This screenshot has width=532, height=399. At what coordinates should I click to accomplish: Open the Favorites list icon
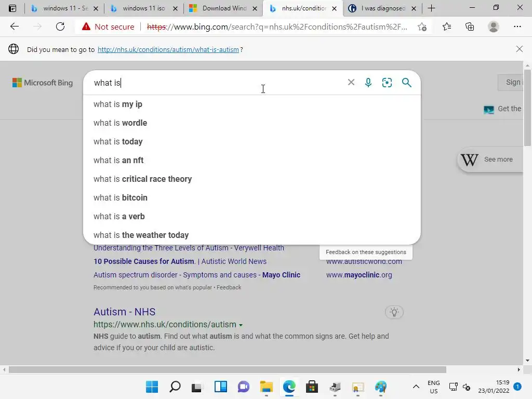point(447,26)
